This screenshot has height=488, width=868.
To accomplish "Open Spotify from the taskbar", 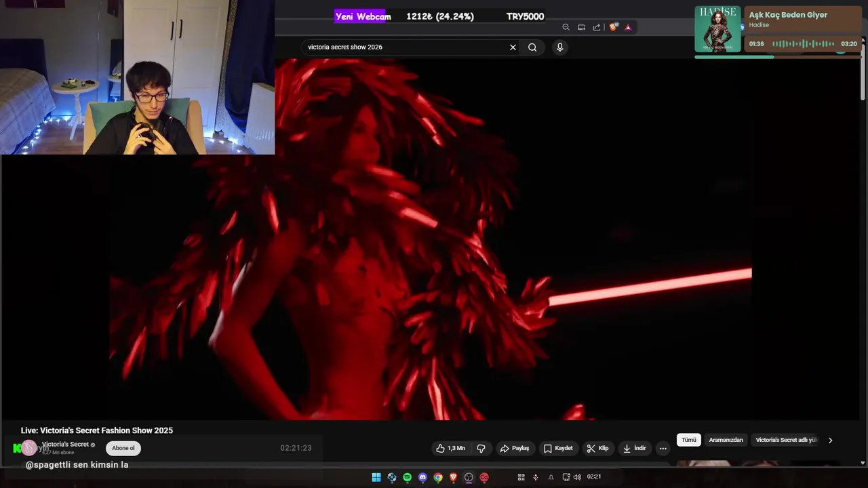I will pos(407,477).
